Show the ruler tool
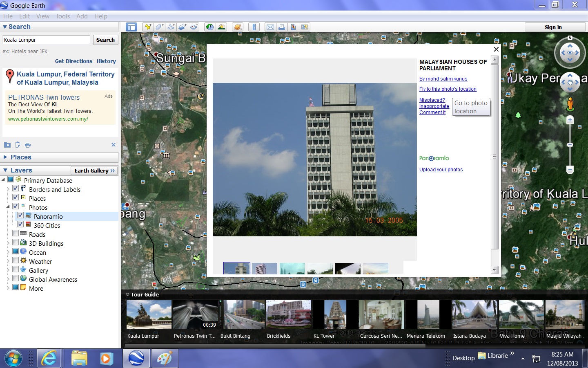Image resolution: width=588 pixels, height=368 pixels. coord(254,27)
